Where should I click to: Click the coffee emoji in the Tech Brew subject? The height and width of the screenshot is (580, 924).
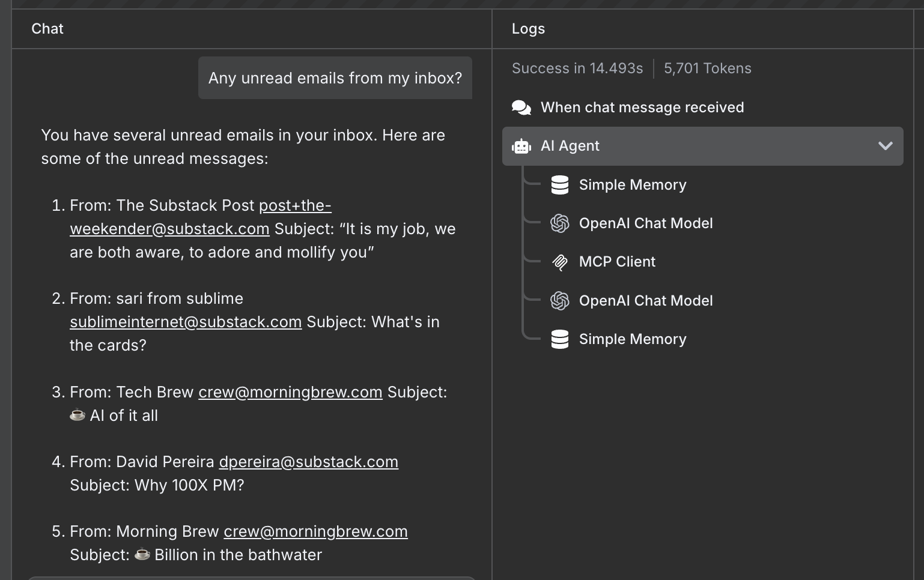coord(77,414)
